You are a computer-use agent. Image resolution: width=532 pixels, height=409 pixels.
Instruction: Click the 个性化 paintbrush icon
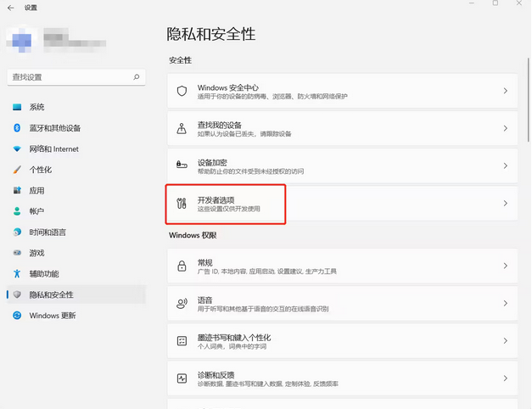(17, 170)
